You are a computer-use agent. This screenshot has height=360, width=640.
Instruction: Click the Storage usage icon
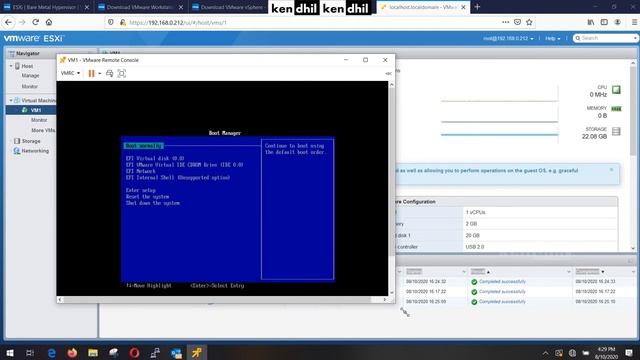pyautogui.click(x=616, y=131)
